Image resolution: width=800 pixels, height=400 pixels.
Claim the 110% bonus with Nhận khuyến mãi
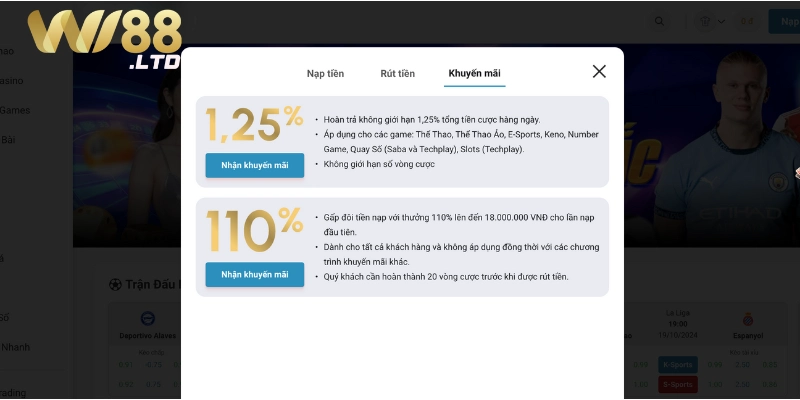(x=255, y=274)
